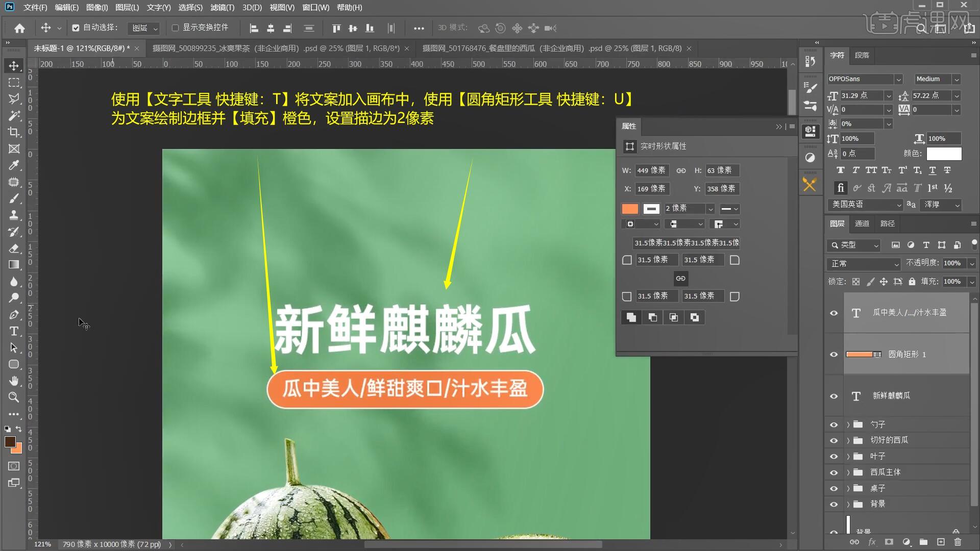Open the 正常 blend mode dropdown
The image size is (980, 551).
863,263
